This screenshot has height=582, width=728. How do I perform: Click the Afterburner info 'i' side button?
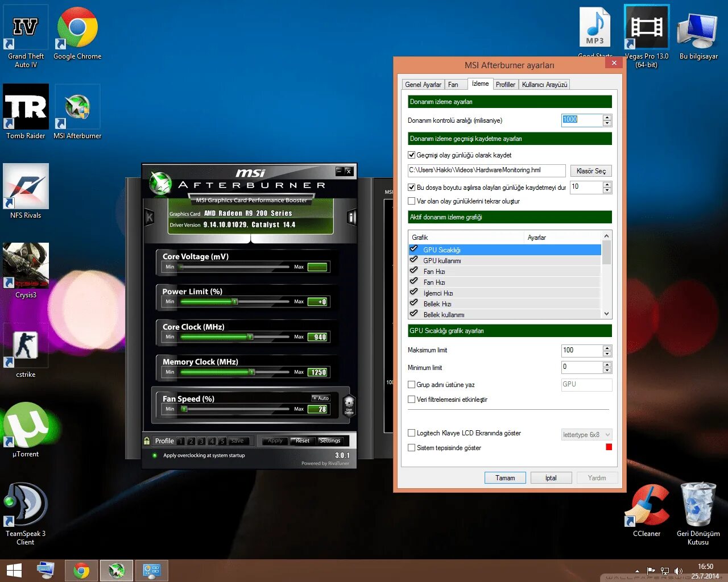[x=351, y=217]
